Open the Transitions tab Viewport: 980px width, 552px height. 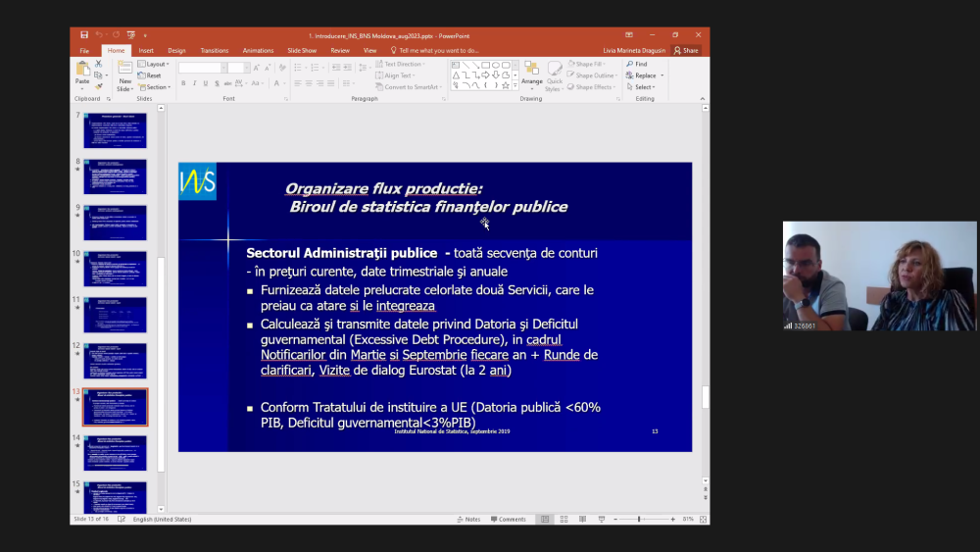215,51
